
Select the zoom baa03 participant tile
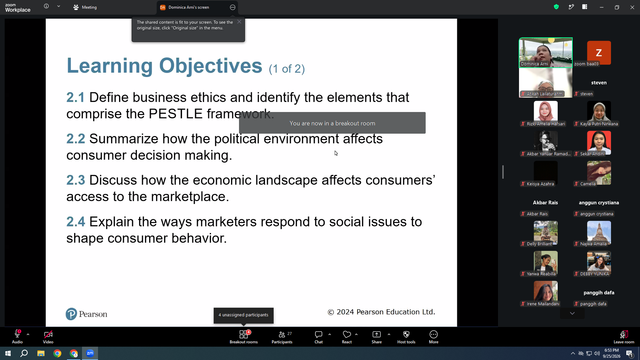point(599,53)
